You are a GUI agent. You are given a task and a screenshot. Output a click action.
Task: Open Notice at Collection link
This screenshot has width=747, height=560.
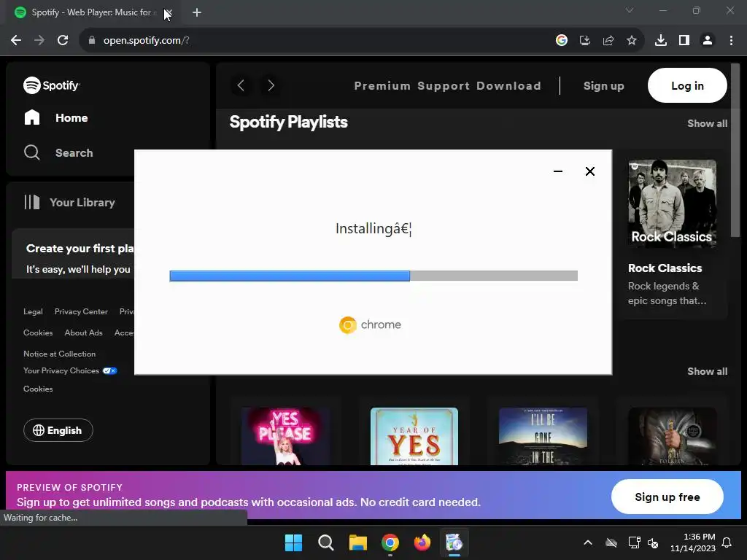tap(60, 354)
